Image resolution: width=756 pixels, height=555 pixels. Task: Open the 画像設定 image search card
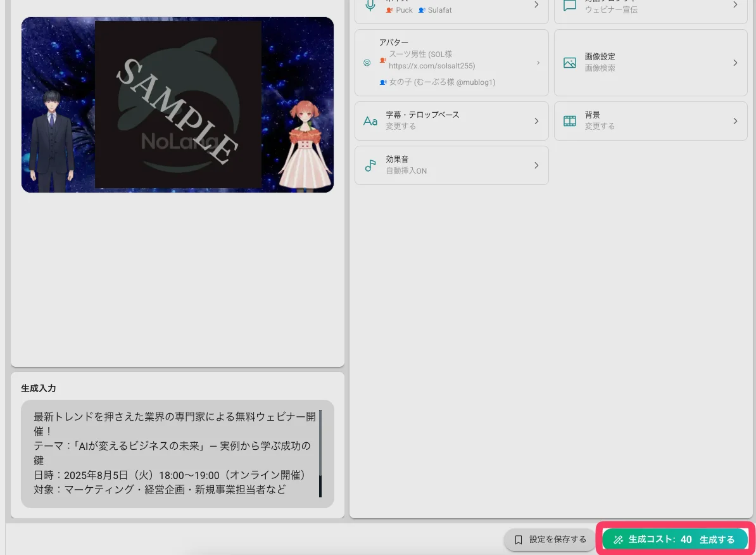click(650, 63)
